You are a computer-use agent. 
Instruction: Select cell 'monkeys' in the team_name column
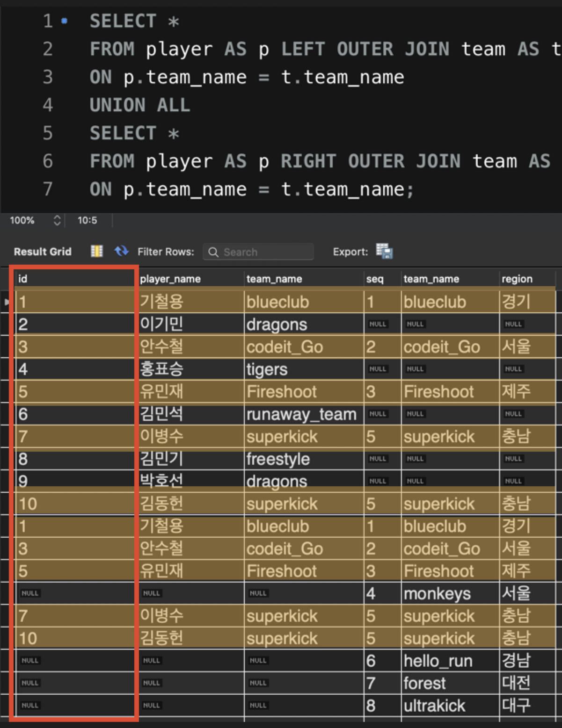click(450, 593)
